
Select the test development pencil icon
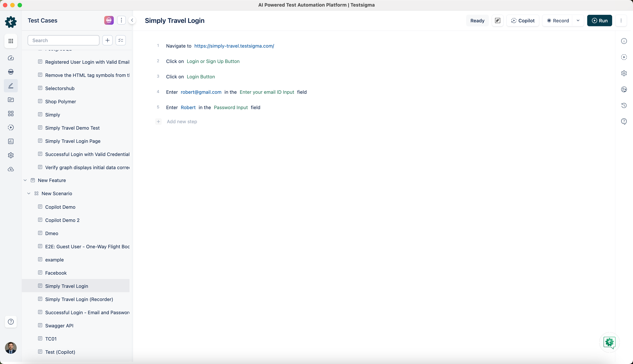11,86
